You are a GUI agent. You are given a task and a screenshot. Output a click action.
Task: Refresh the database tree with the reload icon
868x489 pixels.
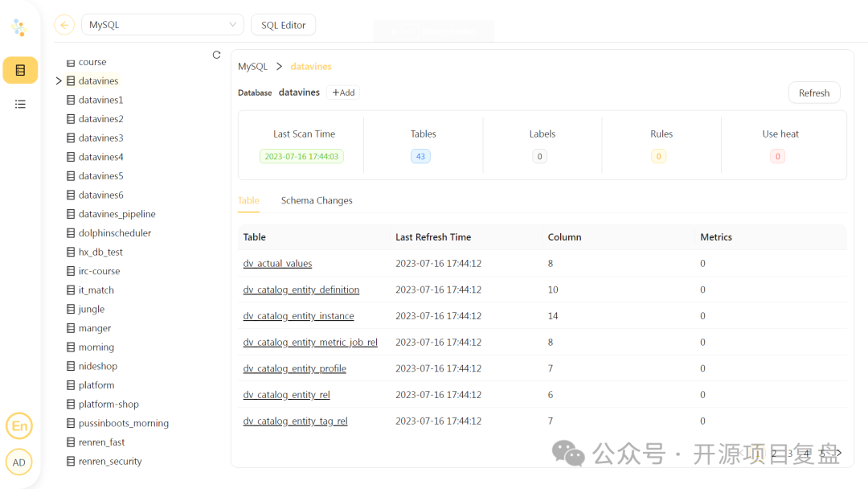click(x=216, y=55)
